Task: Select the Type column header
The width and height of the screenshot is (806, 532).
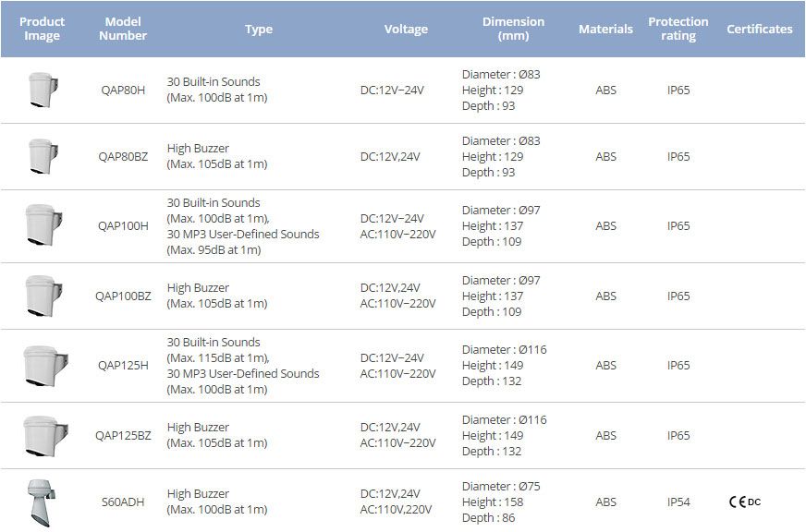Action: tap(259, 29)
